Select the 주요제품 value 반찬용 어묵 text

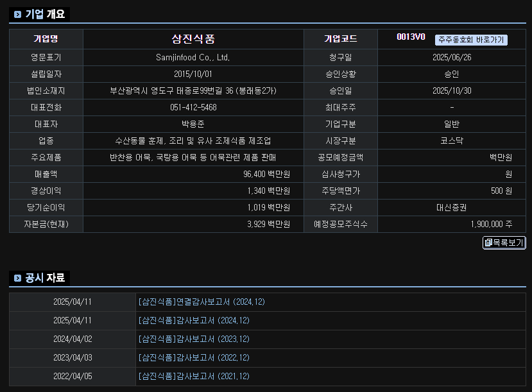pyautogui.click(x=131, y=157)
